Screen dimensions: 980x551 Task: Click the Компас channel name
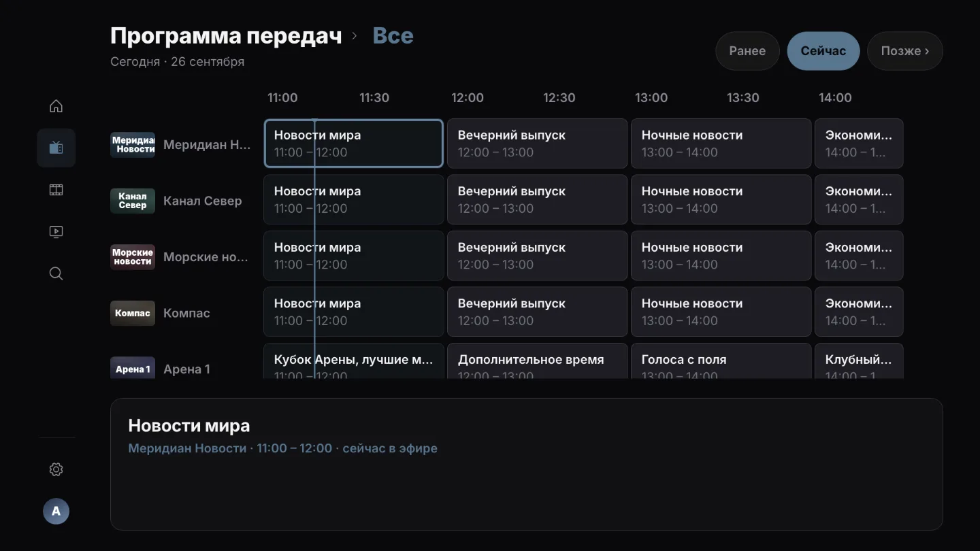pos(186,313)
